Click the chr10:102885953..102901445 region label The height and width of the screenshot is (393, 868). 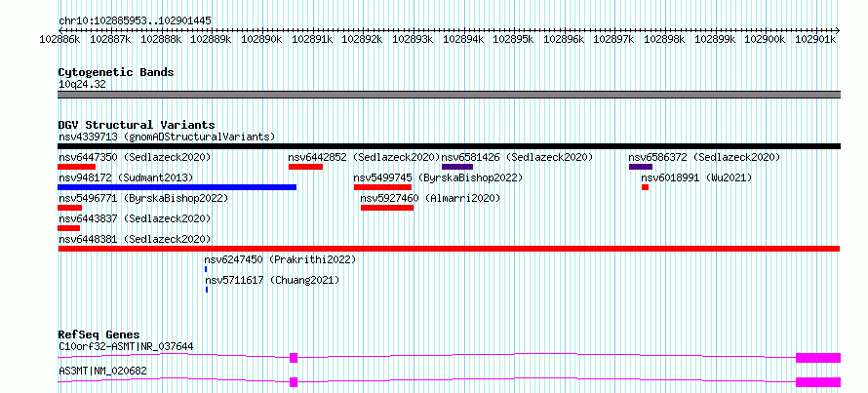(135, 21)
